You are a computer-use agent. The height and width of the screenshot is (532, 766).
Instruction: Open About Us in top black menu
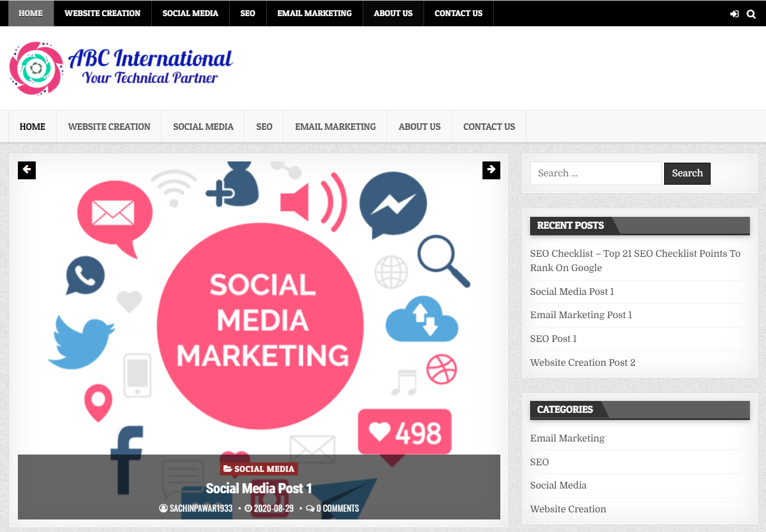point(393,13)
